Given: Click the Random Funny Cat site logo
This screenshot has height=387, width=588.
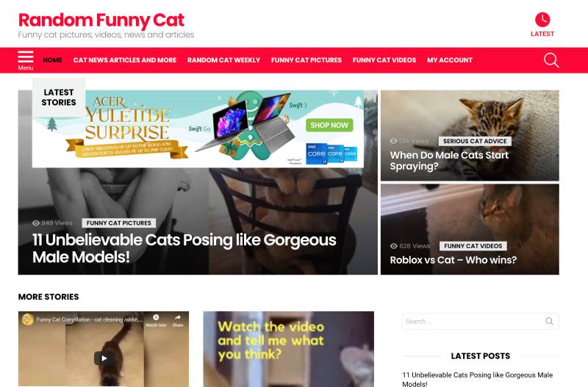Looking at the screenshot, I should click(101, 21).
